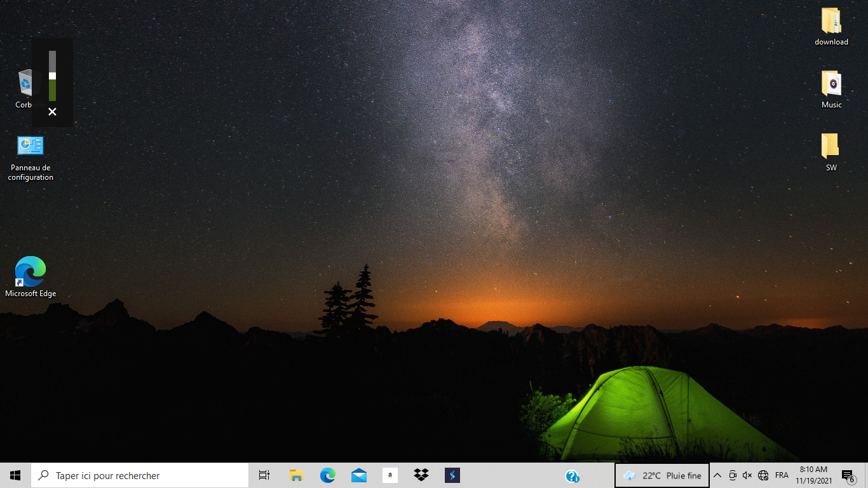
Task: Open the Task View button
Action: click(264, 475)
